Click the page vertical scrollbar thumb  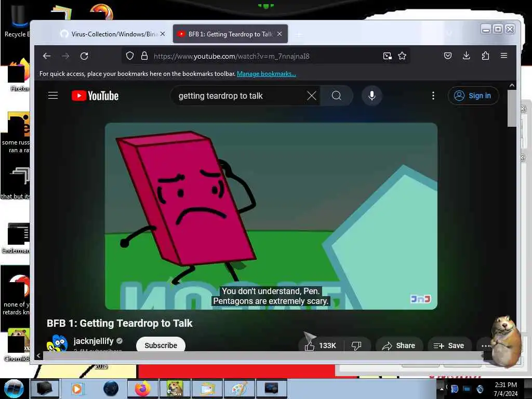512,109
